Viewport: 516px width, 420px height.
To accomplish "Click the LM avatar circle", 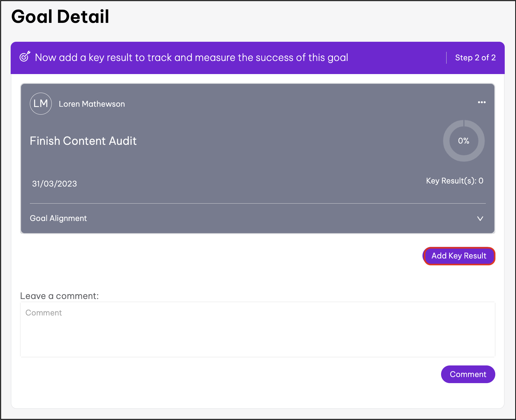I will coord(41,104).
